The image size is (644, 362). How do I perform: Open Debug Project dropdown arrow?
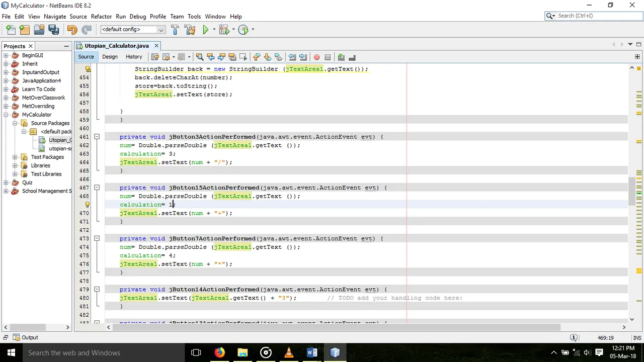click(x=233, y=30)
